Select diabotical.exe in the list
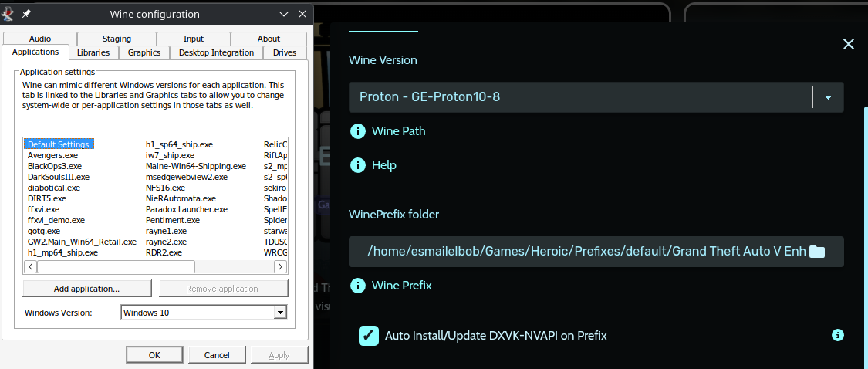Image resolution: width=868 pixels, height=369 pixels. point(54,188)
